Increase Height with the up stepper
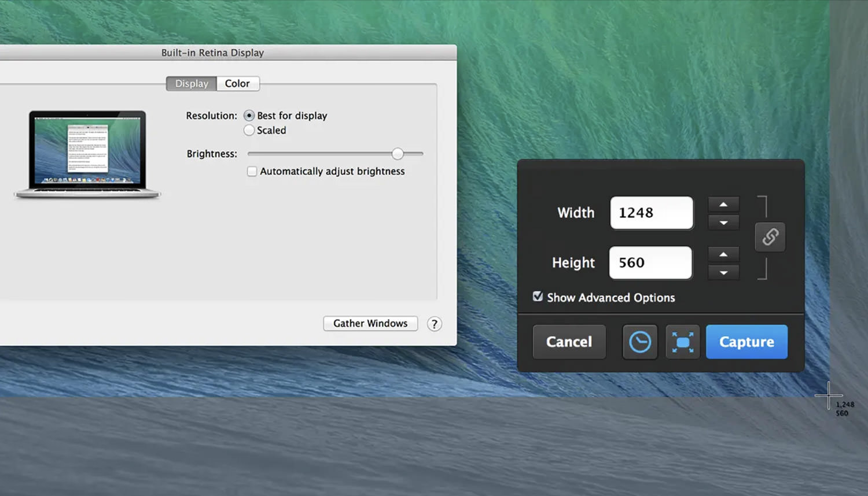The image size is (868, 496). [x=723, y=254]
